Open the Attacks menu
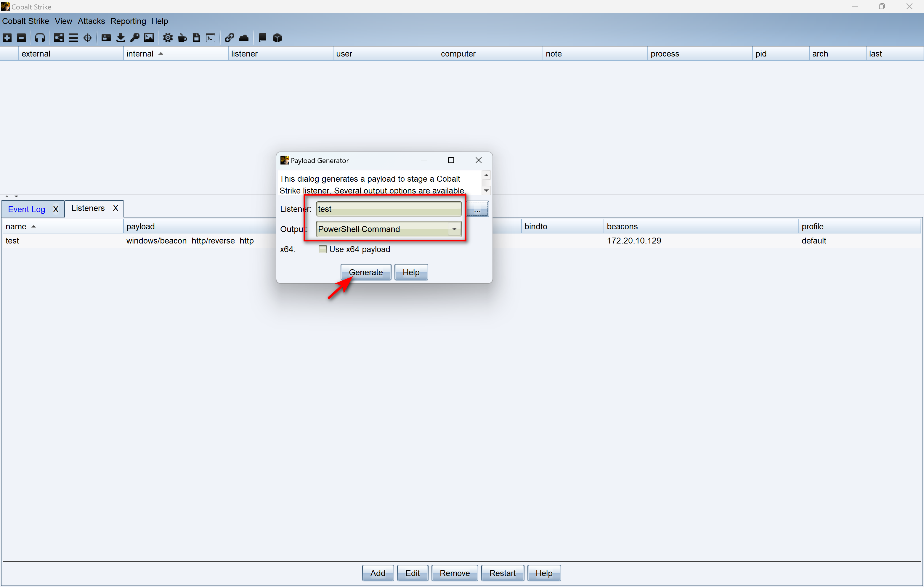The height and width of the screenshot is (587, 924). click(x=91, y=21)
